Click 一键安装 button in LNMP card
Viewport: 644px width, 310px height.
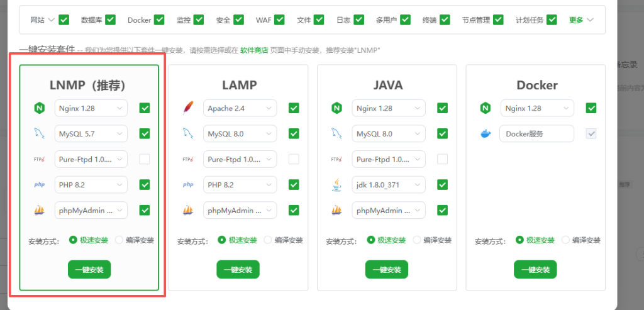coord(89,269)
